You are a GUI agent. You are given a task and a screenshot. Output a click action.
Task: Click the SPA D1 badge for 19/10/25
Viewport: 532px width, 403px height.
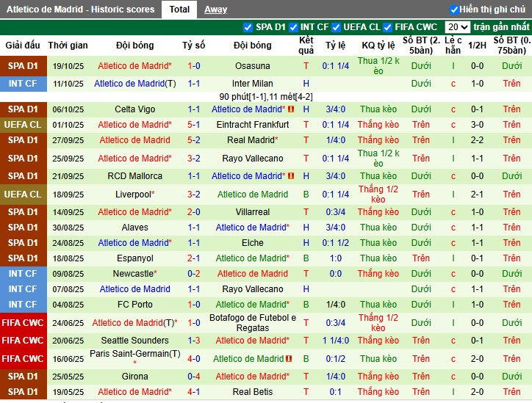[23, 66]
